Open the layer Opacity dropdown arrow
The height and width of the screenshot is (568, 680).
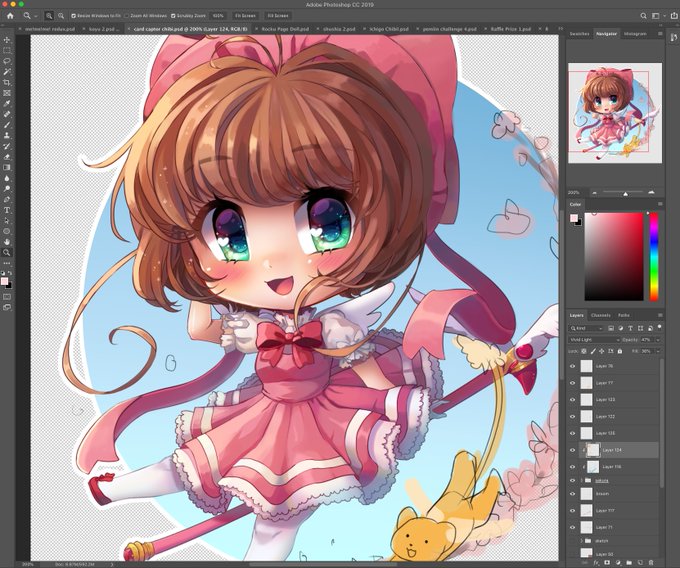[x=658, y=339]
